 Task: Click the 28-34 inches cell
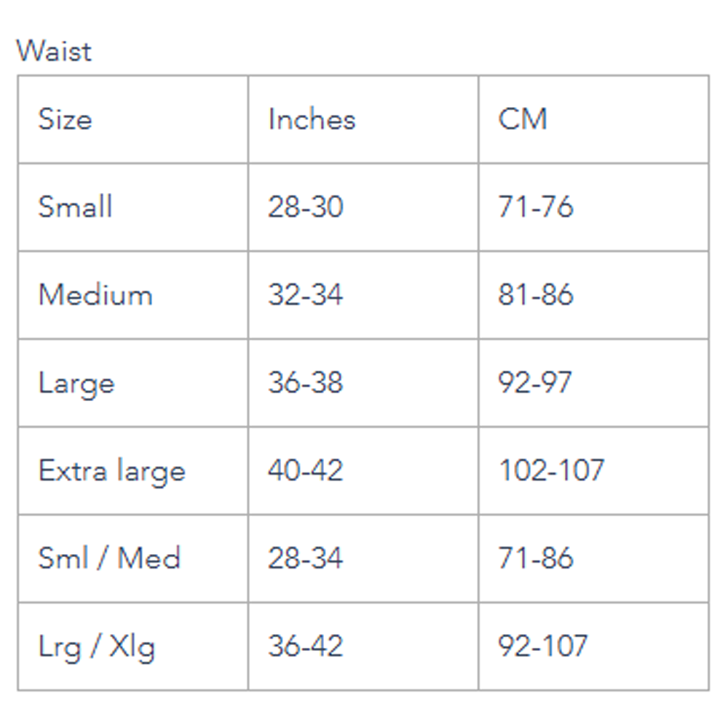pyautogui.click(x=305, y=559)
